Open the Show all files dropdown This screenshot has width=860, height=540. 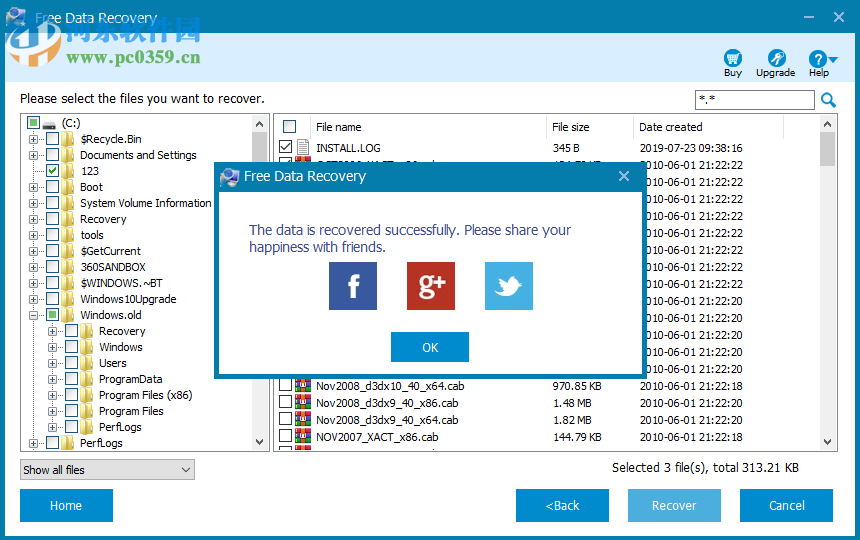click(x=108, y=470)
